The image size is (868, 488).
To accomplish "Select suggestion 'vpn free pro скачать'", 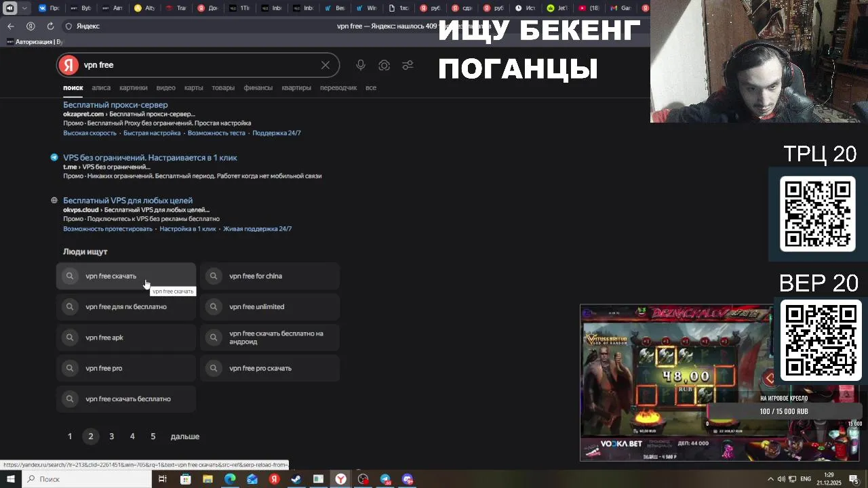I will (x=270, y=368).
